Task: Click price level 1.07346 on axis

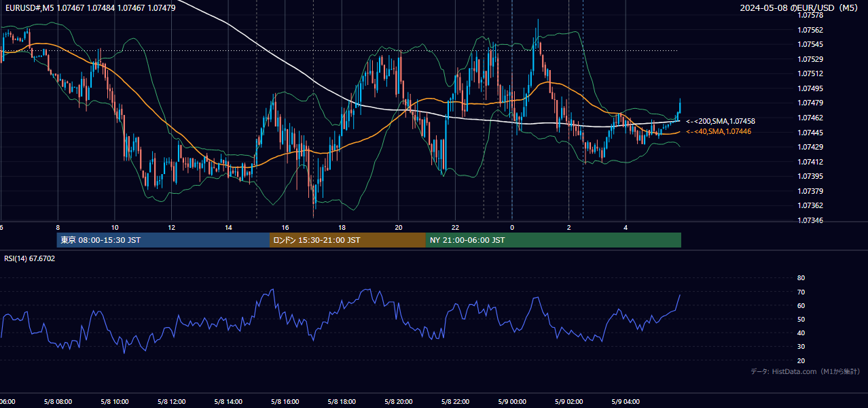Action: point(810,220)
